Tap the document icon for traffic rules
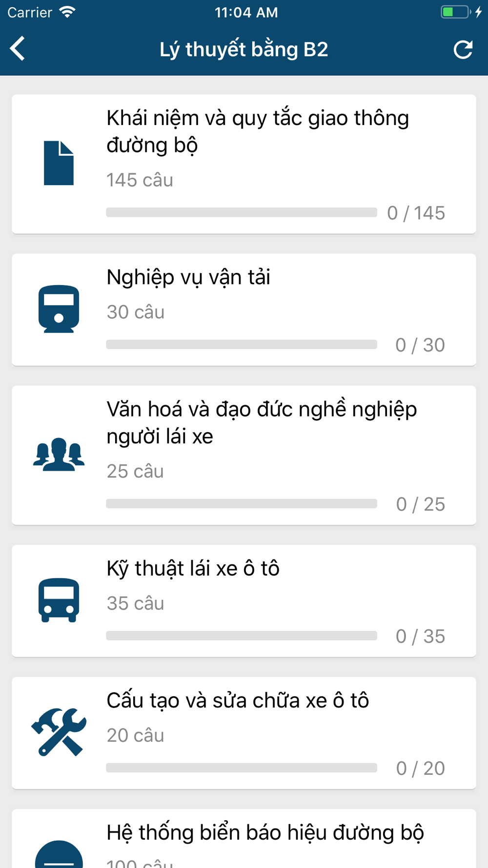488x868 pixels. [59, 163]
